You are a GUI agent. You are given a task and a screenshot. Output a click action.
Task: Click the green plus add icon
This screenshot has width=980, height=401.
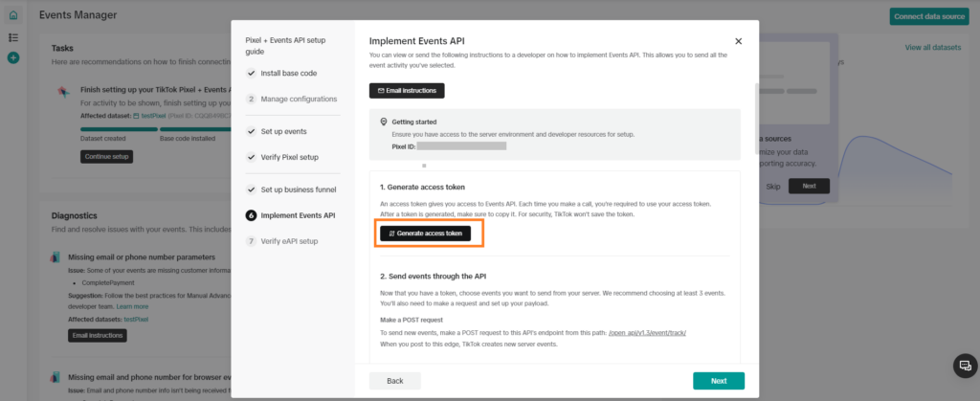[x=12, y=58]
